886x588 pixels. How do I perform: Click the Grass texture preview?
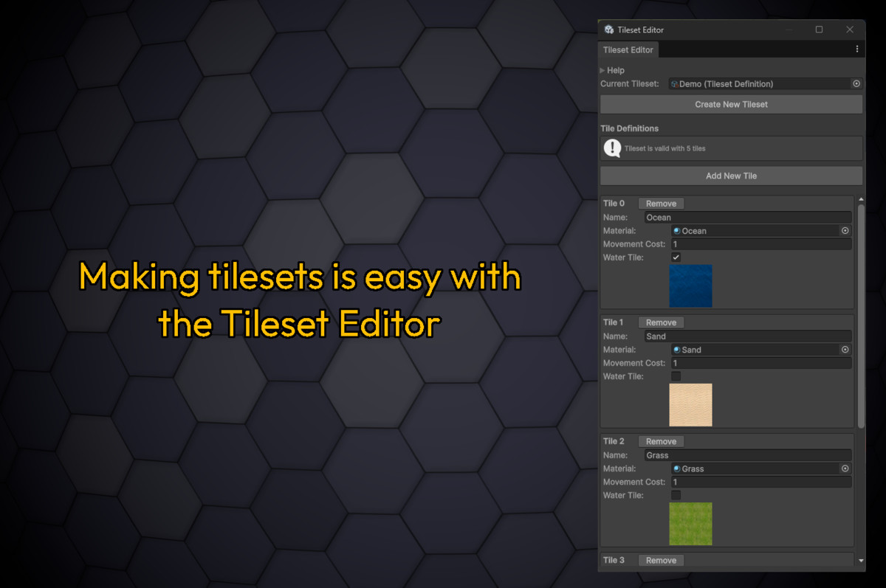690,524
